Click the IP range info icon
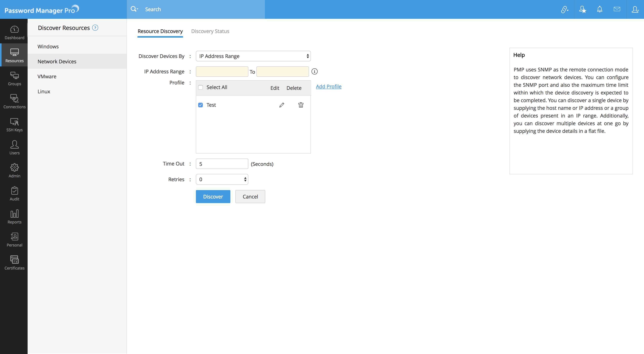The image size is (644, 354). coord(315,72)
